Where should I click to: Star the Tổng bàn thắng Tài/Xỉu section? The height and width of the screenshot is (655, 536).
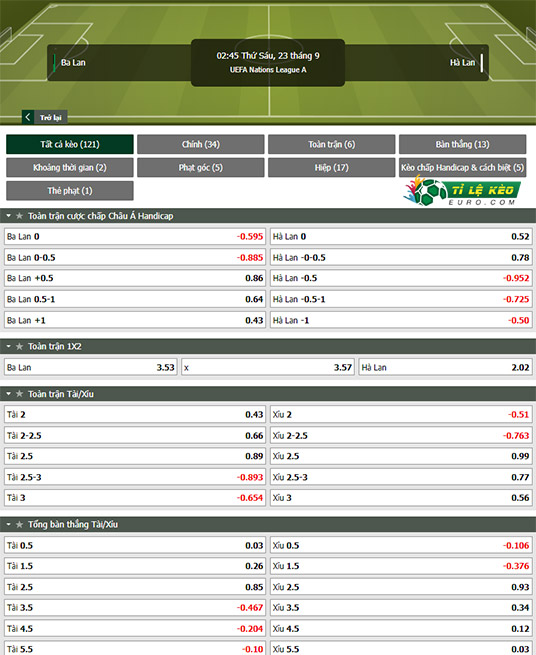19,524
